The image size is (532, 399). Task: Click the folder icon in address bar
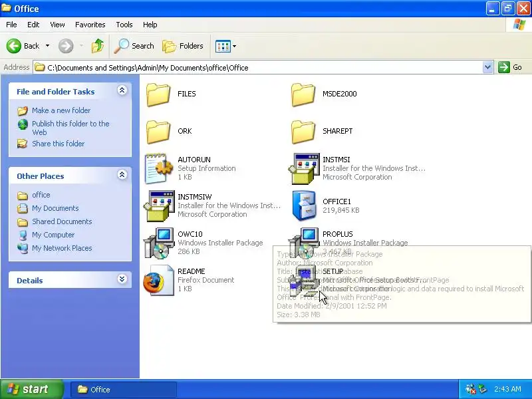[x=40, y=67]
